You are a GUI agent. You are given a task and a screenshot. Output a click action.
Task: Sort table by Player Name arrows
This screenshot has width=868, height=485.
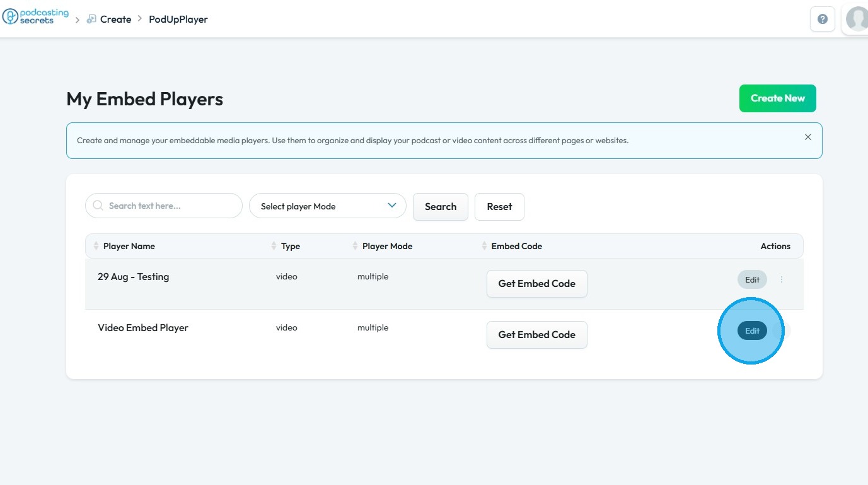pos(96,246)
